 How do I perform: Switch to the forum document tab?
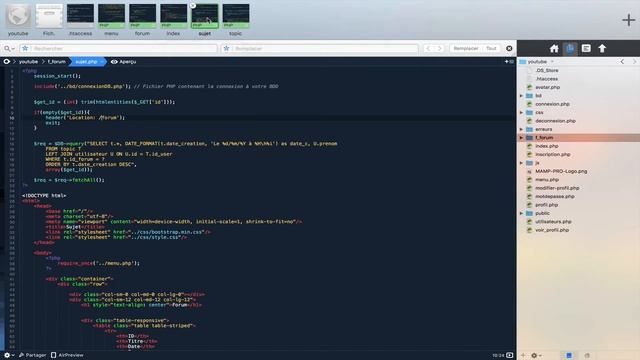point(142,20)
